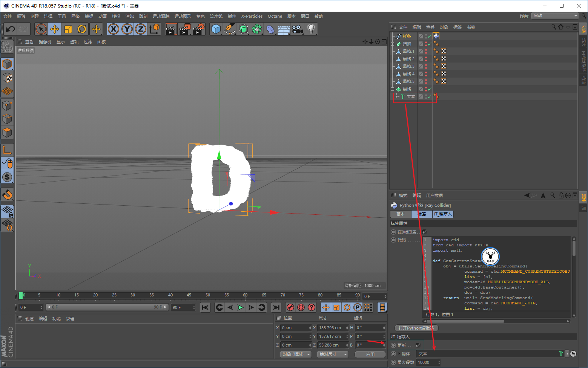588x368 pixels.
Task: Add a Camera object
Action: pos(297,29)
